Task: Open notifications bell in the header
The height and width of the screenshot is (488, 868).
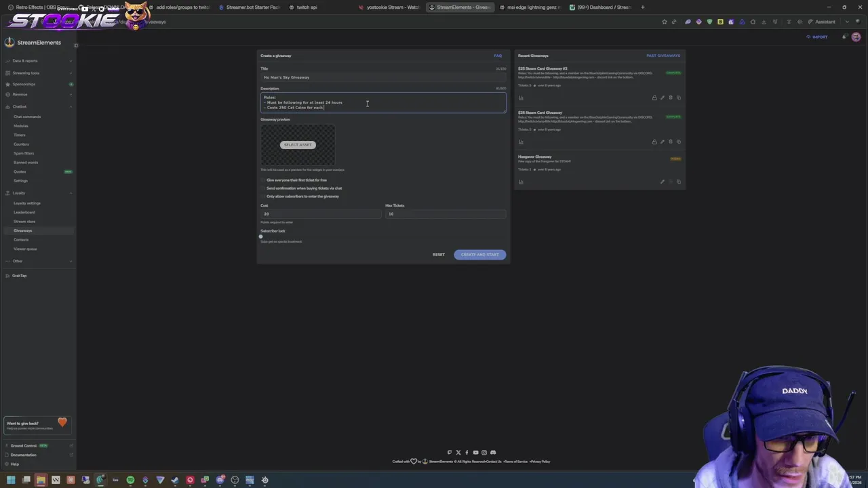Action: [844, 37]
